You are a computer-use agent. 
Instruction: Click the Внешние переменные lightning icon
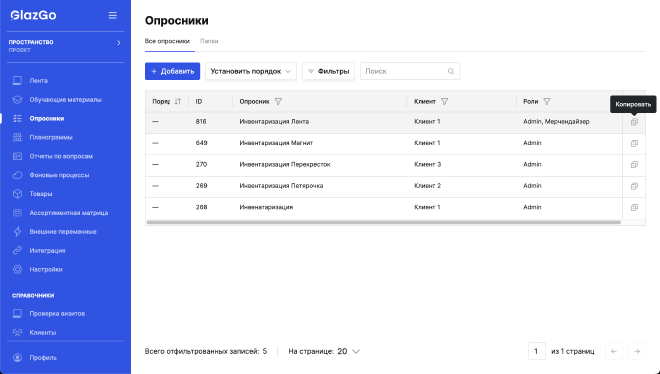tap(17, 232)
